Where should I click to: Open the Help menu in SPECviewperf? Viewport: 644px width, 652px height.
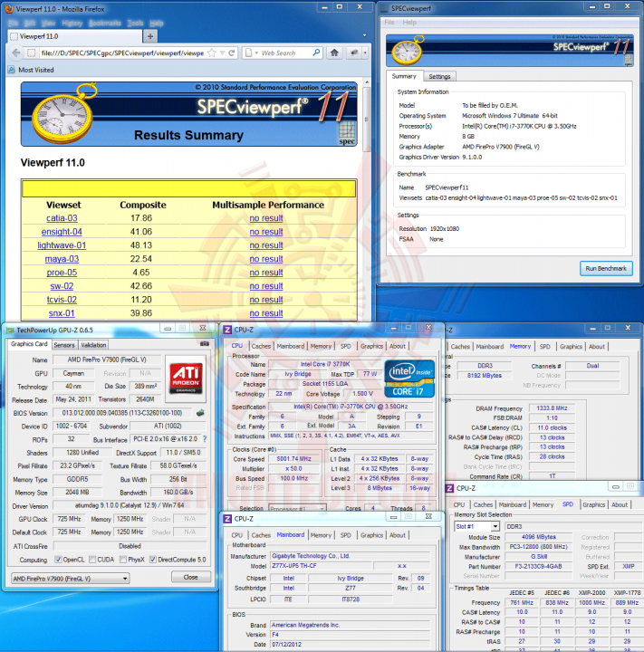point(409,22)
